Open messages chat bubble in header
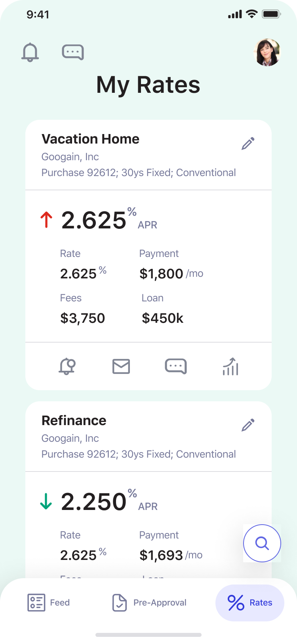Viewport: 297px width, 644px height. (x=73, y=52)
